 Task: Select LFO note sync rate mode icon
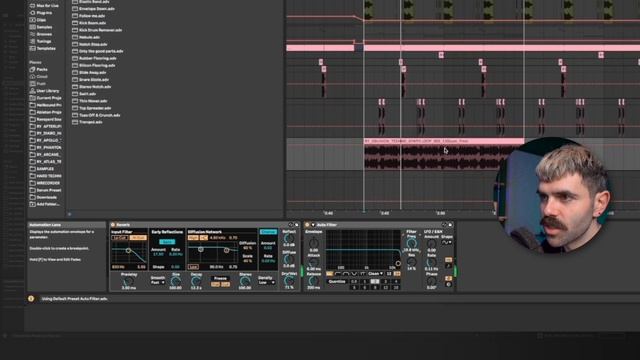(449, 266)
